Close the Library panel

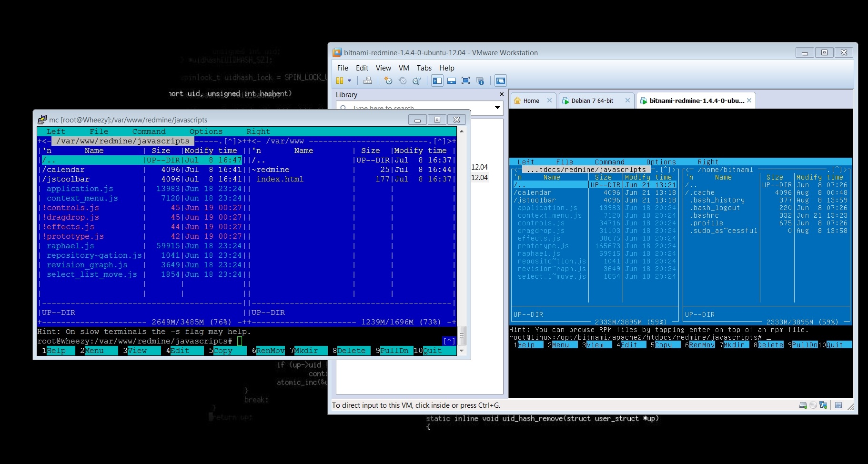click(501, 94)
